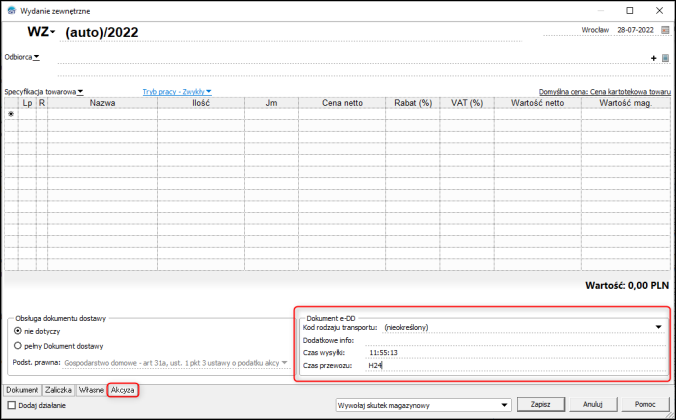Switch to the Dokument tab

coord(22,390)
